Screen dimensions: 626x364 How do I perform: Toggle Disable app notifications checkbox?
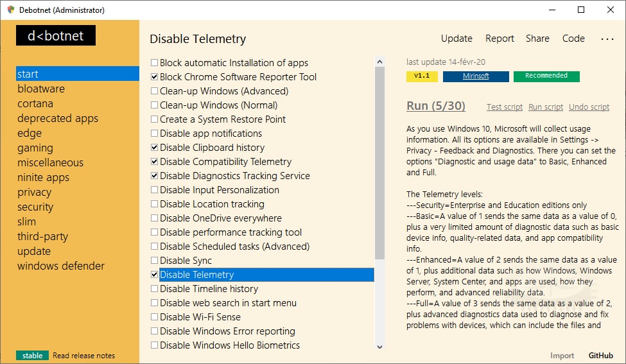tap(154, 134)
